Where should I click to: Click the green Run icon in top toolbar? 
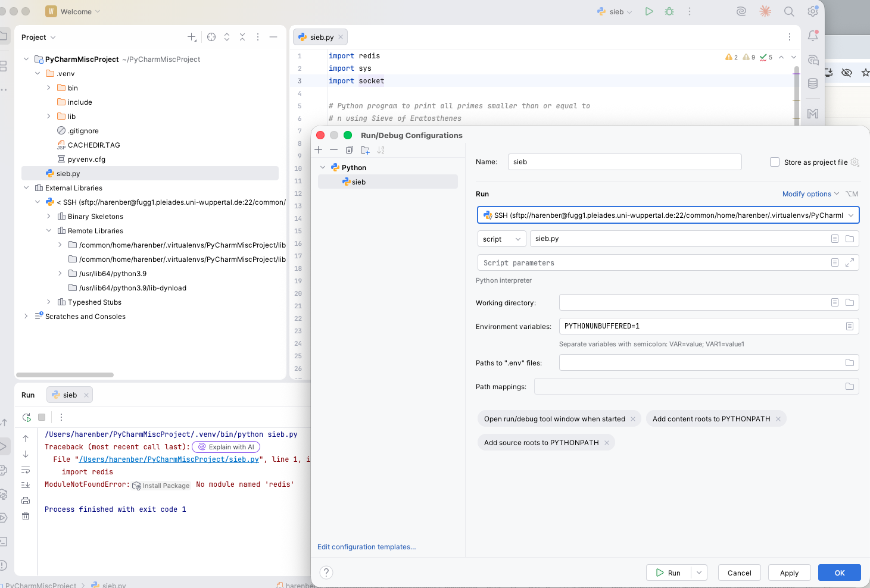tap(649, 11)
